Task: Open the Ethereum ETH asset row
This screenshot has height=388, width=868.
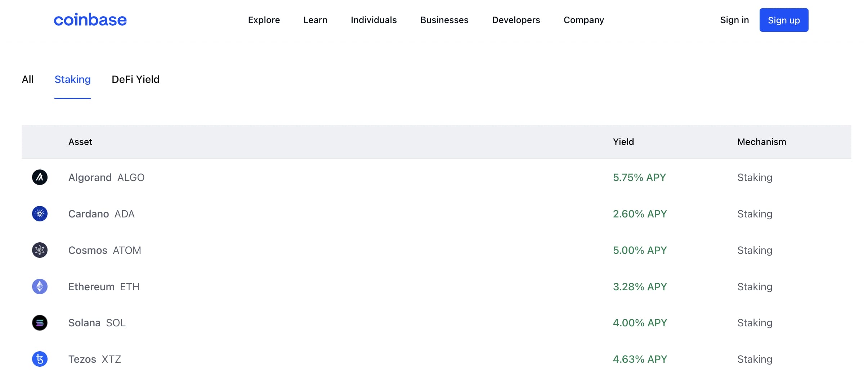Action: (104, 287)
